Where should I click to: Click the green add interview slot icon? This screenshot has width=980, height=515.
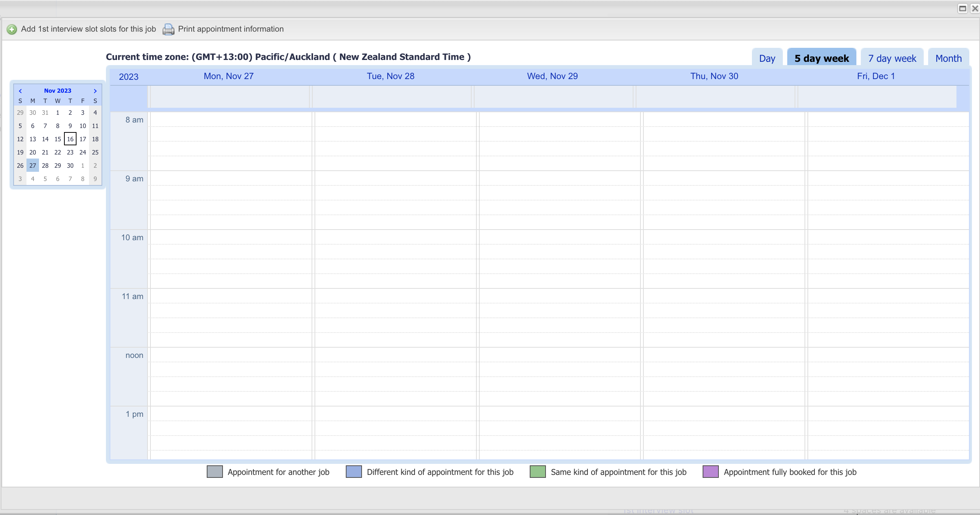click(x=12, y=29)
